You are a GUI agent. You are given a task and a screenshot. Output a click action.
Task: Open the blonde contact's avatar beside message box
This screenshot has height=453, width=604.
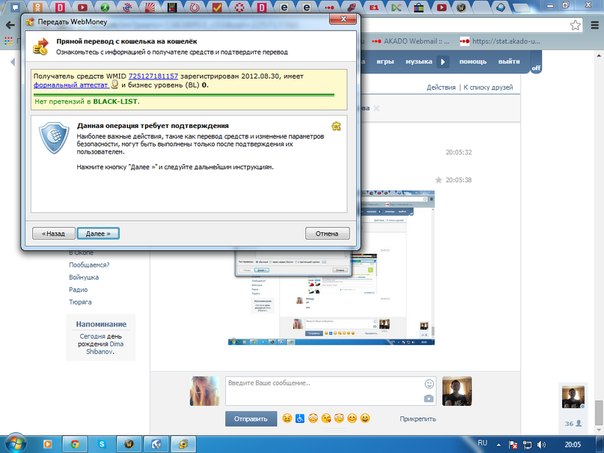pyautogui.click(x=205, y=391)
